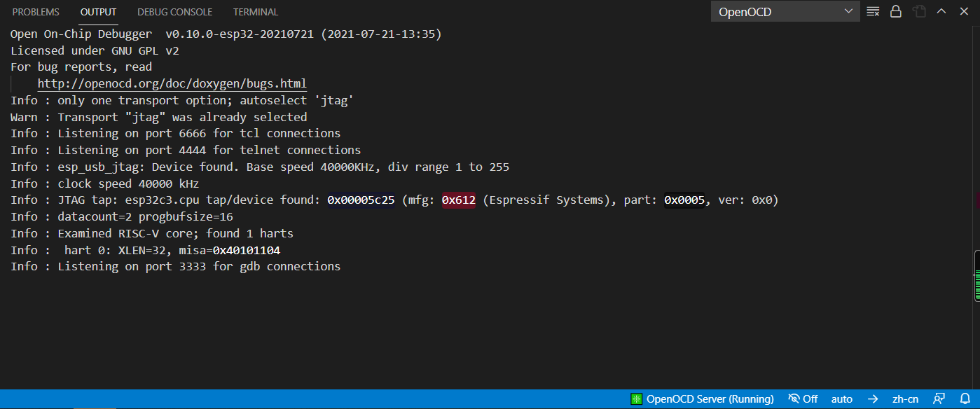Click the auto status bar entry

[x=841, y=398]
